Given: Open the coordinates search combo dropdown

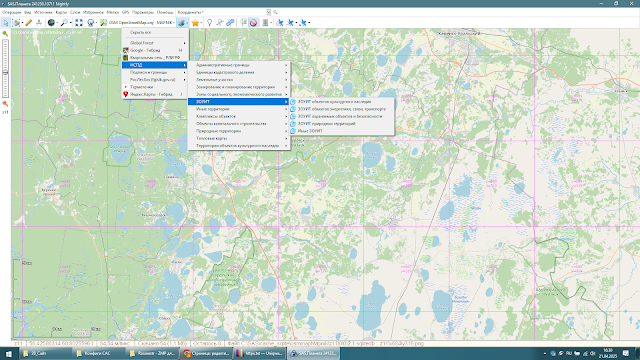Looking at the screenshot, I should click(269, 12).
